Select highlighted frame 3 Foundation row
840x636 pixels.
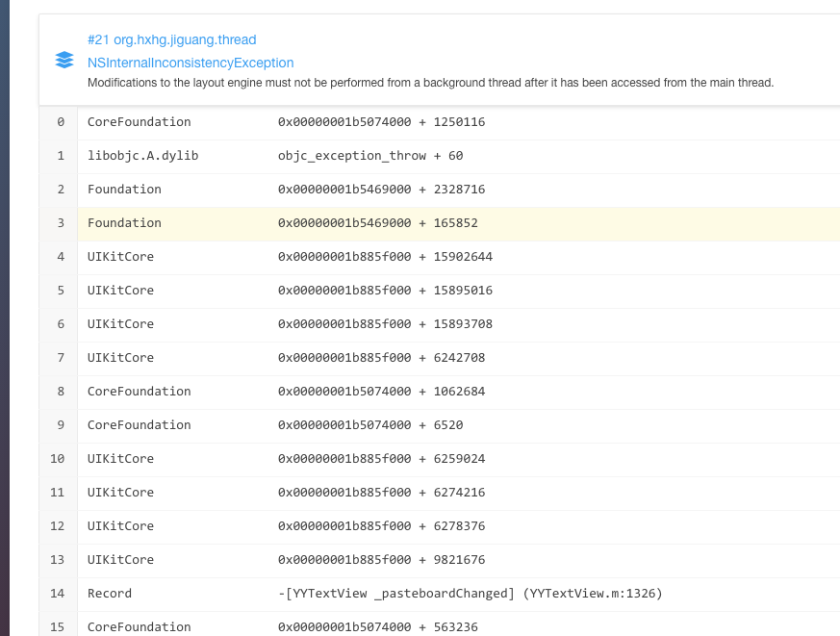click(x=124, y=223)
